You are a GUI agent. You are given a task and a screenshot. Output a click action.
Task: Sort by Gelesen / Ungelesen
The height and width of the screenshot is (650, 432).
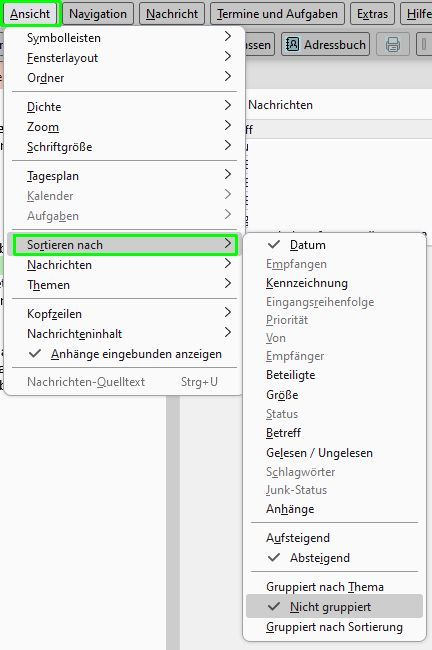point(334,453)
